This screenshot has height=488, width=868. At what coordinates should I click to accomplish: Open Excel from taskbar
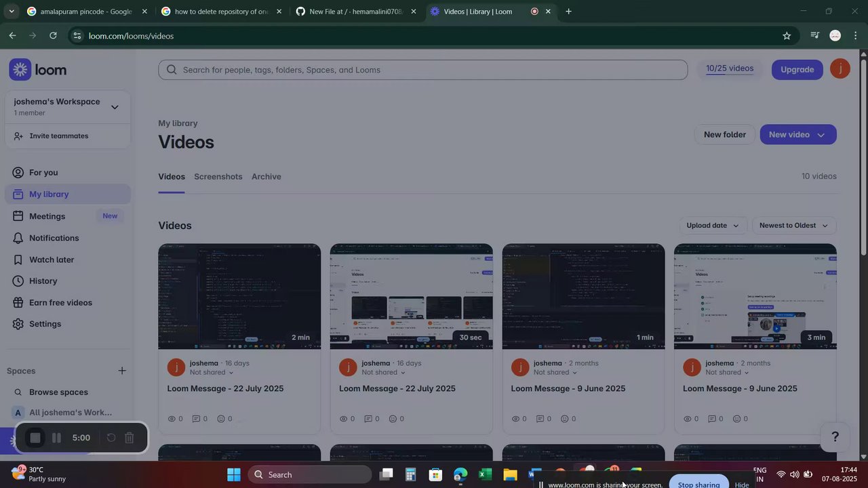tap(485, 474)
